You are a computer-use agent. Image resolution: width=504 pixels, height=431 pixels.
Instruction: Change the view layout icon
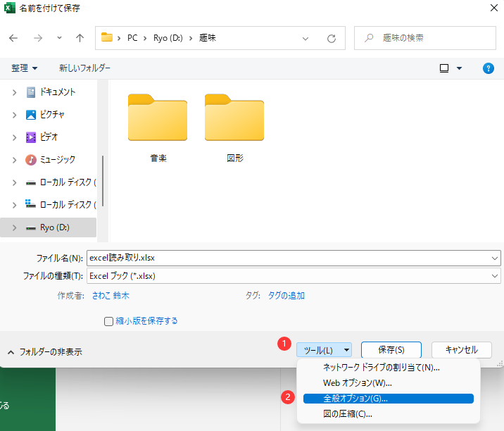444,68
